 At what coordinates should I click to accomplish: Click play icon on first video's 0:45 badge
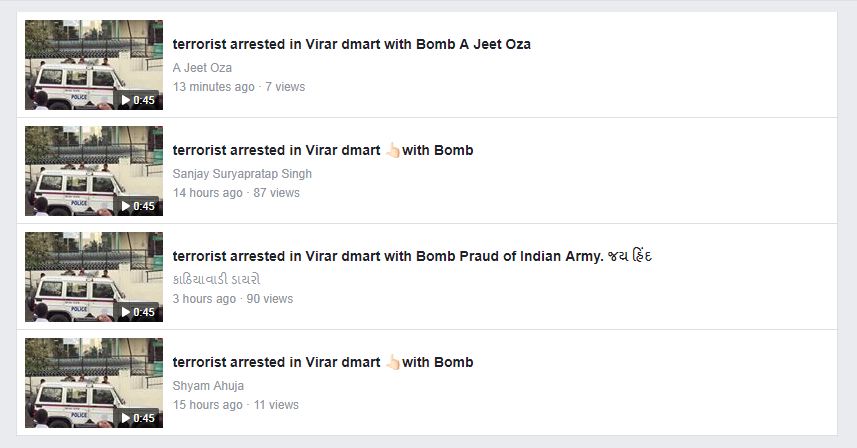pos(126,100)
